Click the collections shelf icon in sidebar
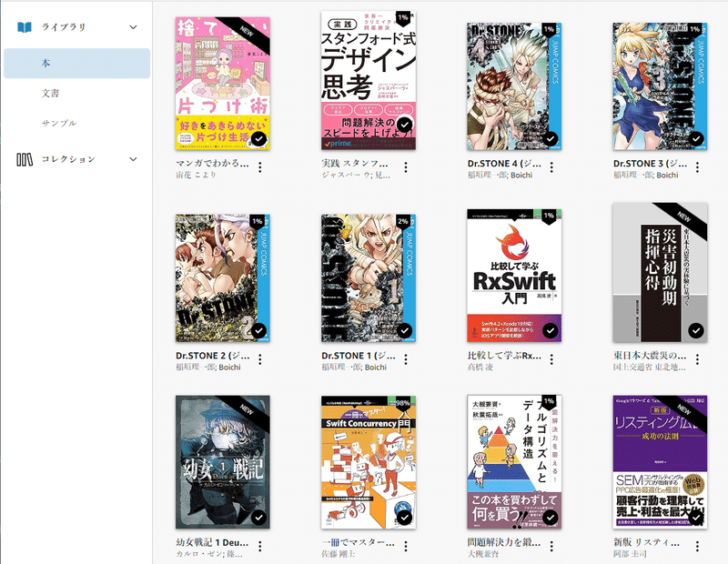Image resolution: width=728 pixels, height=564 pixels. click(25, 160)
